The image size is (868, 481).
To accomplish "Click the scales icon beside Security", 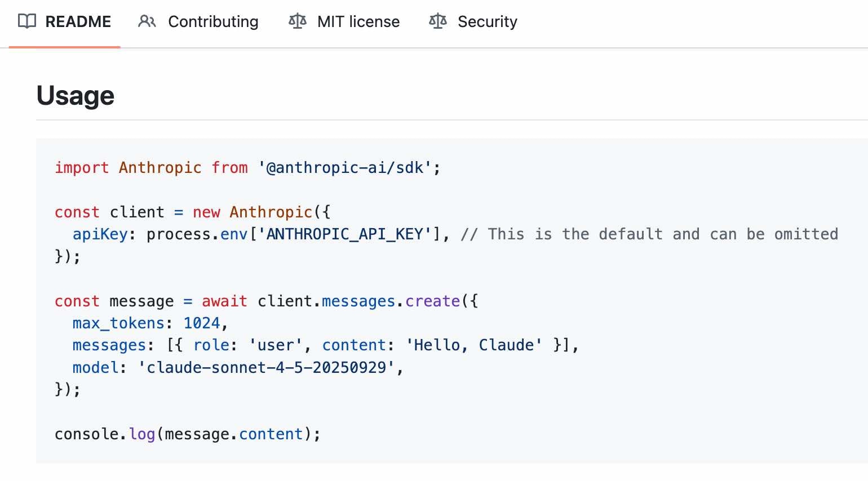I will [x=438, y=21].
